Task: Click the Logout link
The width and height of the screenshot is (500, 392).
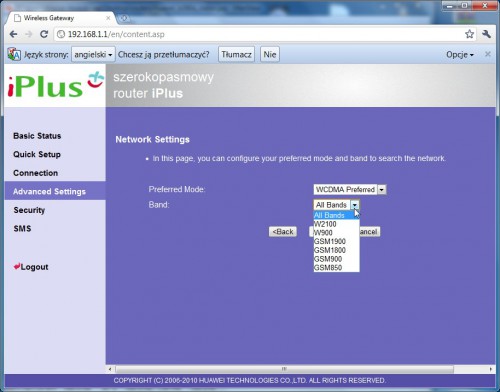Action: pos(31,267)
